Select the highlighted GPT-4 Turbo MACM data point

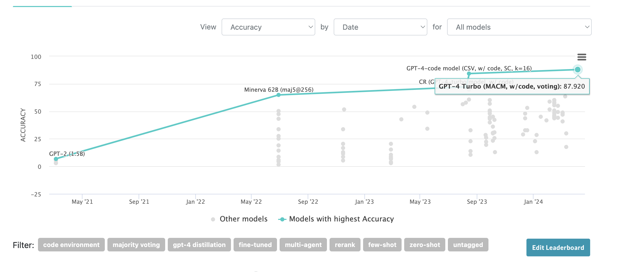(578, 70)
